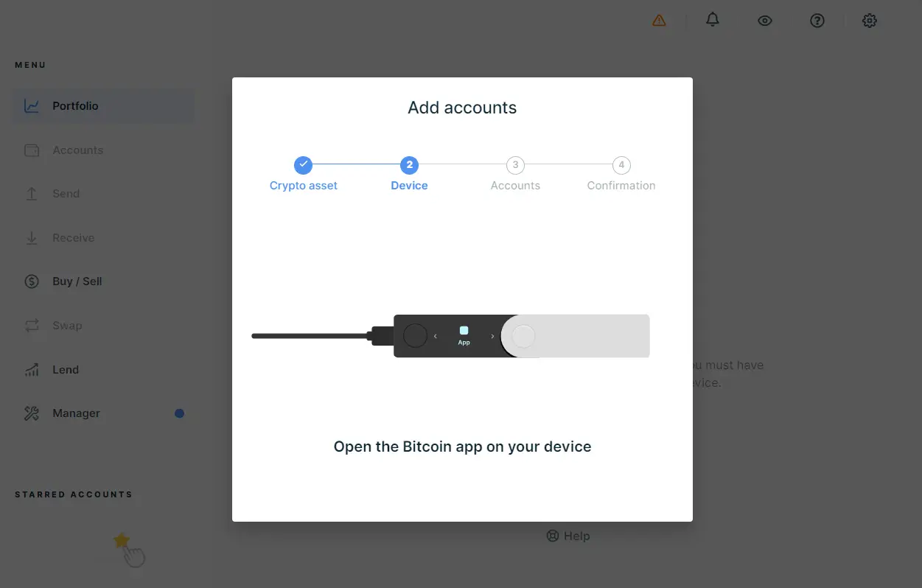922x588 pixels.
Task: Toggle the eye discreet mode icon
Action: 765,21
